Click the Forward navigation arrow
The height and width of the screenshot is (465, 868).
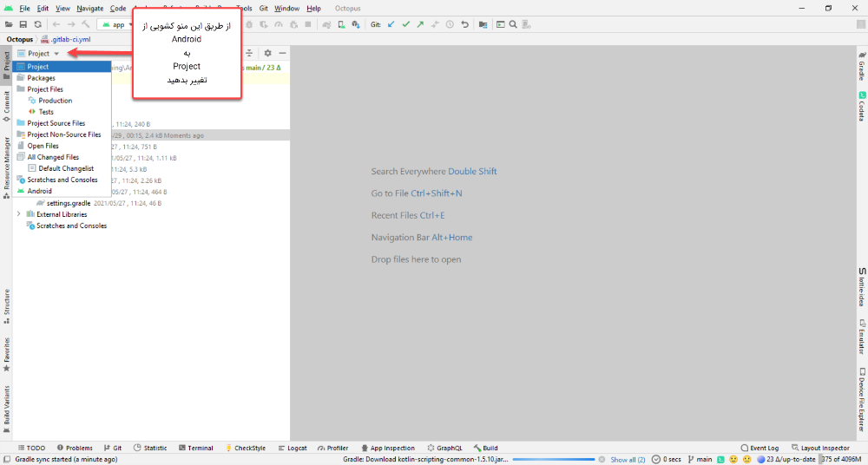71,24
